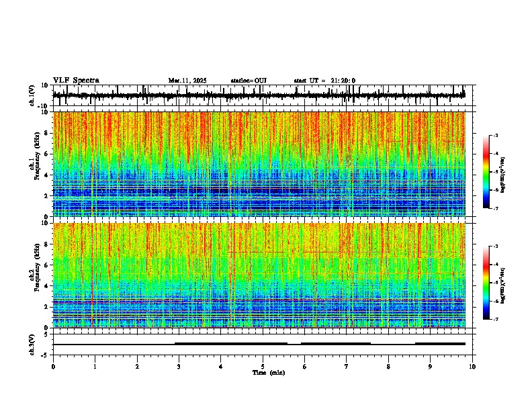
Task: Click the ch.2 'Frequency (kHz)' axis label
Action: click(37, 267)
